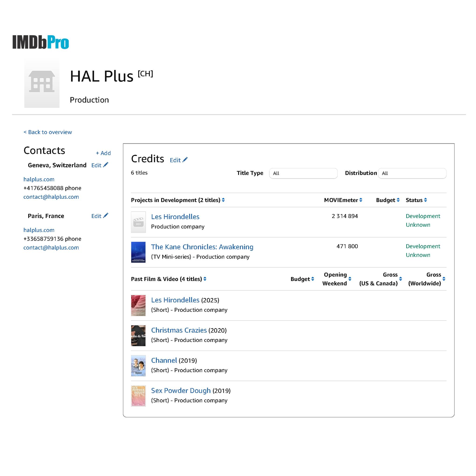The height and width of the screenshot is (476, 476).
Task: Sort by Opening Weekend arrows icon
Action: [x=350, y=279]
